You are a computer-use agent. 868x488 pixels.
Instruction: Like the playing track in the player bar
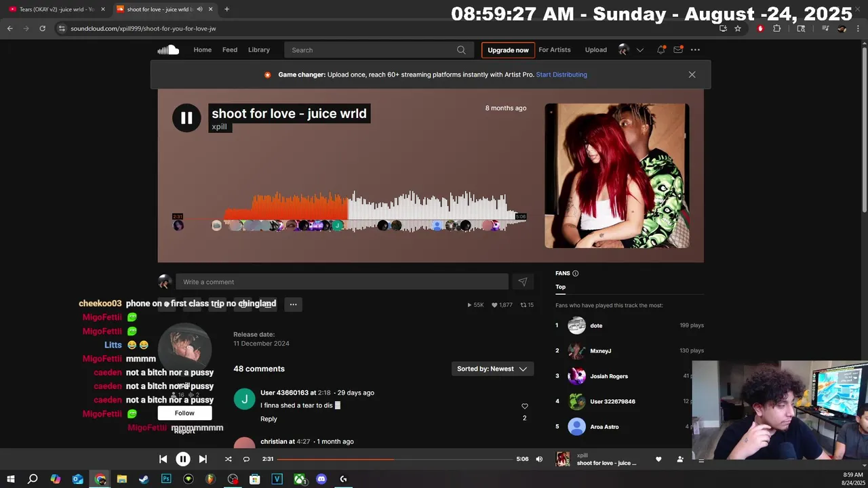658,459
